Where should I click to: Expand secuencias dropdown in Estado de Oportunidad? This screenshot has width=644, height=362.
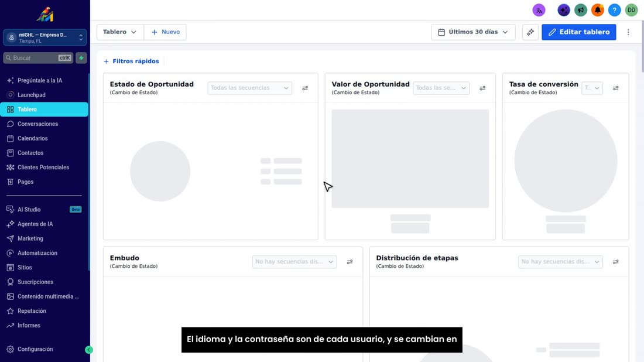(x=250, y=88)
